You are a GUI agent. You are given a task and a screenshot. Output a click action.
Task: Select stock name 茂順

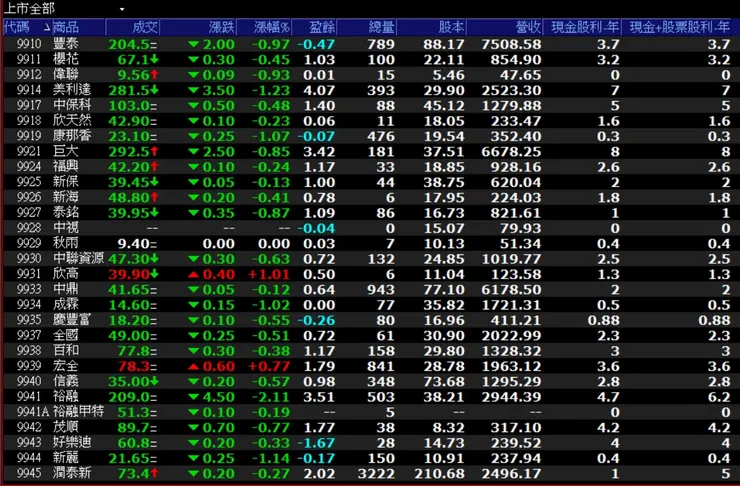point(66,427)
